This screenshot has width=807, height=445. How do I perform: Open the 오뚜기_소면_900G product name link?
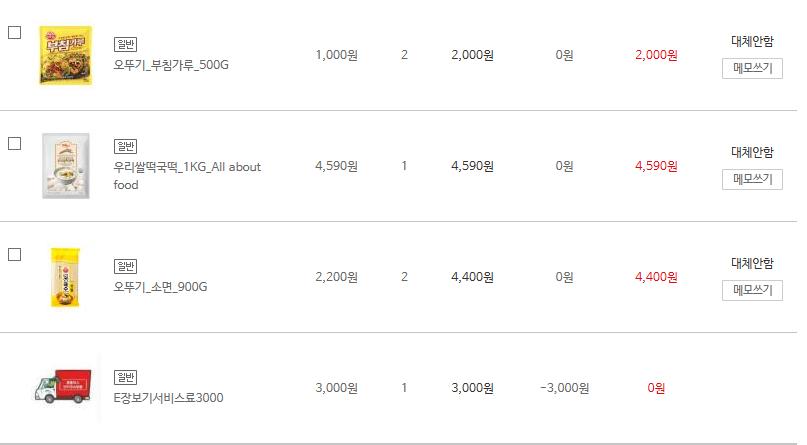(160, 286)
